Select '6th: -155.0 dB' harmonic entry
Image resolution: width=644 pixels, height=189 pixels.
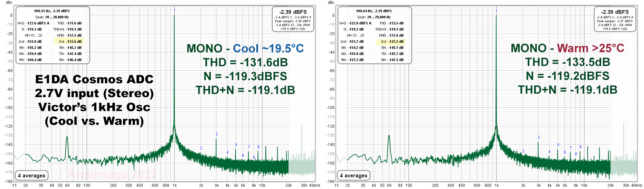coord(352,54)
